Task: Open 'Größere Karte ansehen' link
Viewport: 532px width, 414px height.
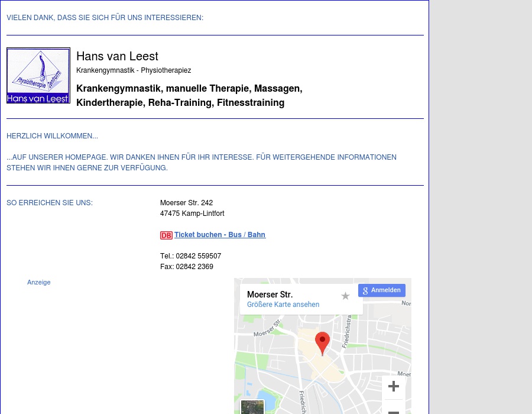Action: 283,305
